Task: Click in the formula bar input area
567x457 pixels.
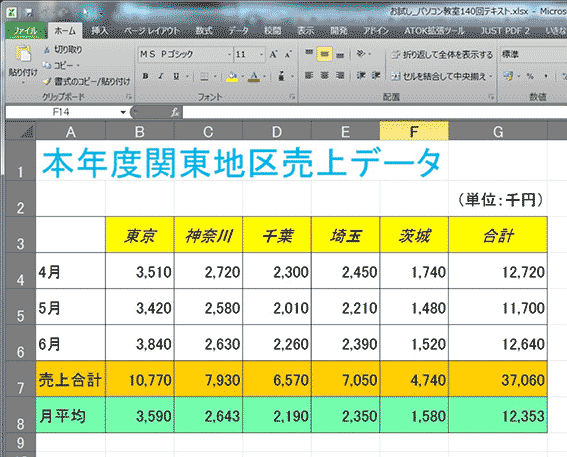Action: [374, 112]
